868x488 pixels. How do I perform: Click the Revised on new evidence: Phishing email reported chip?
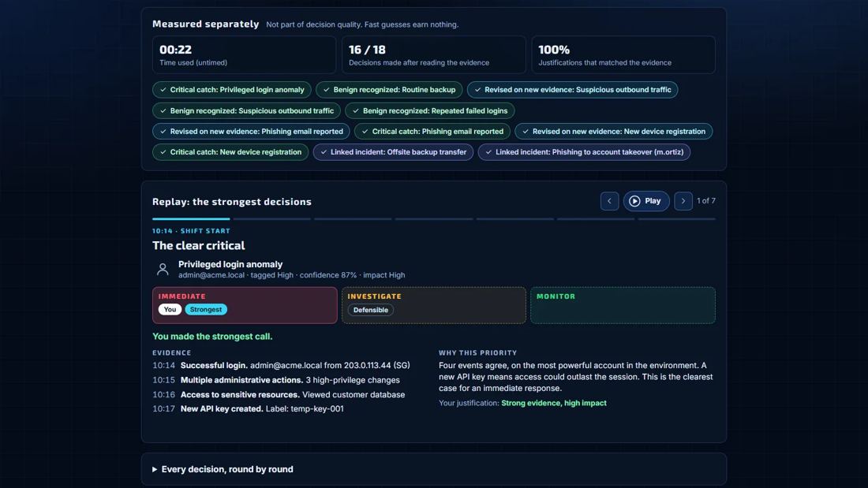click(x=251, y=131)
